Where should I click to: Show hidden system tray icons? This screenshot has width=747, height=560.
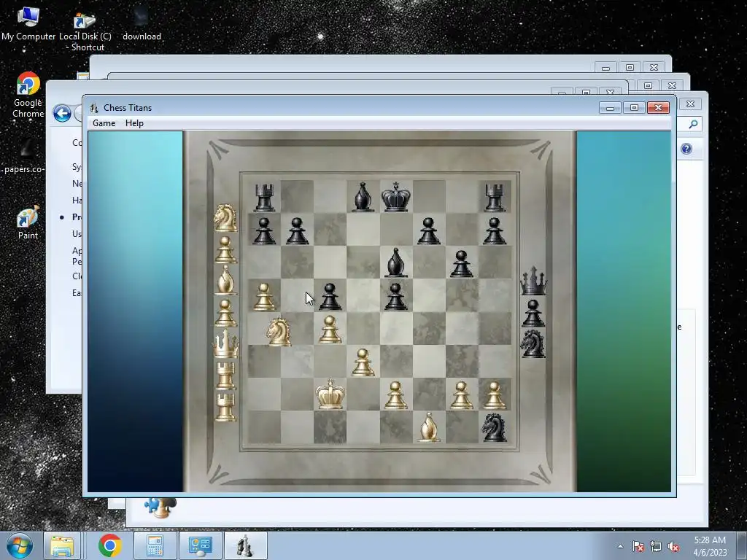(x=620, y=546)
